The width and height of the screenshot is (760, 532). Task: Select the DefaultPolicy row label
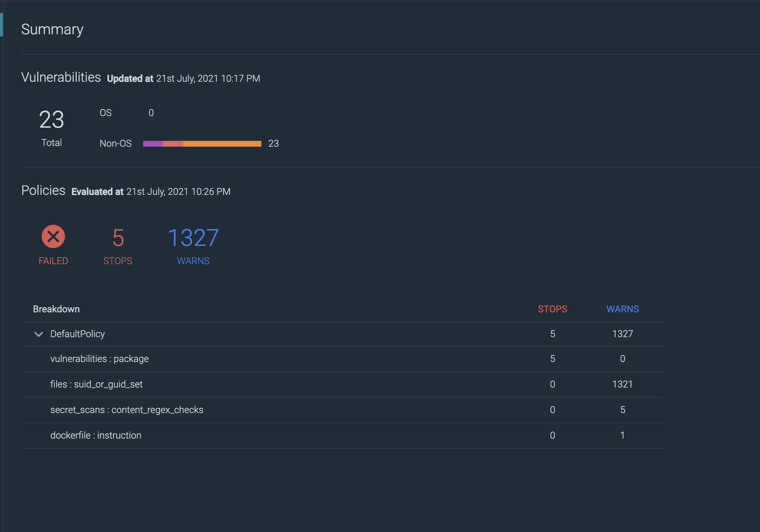point(77,334)
